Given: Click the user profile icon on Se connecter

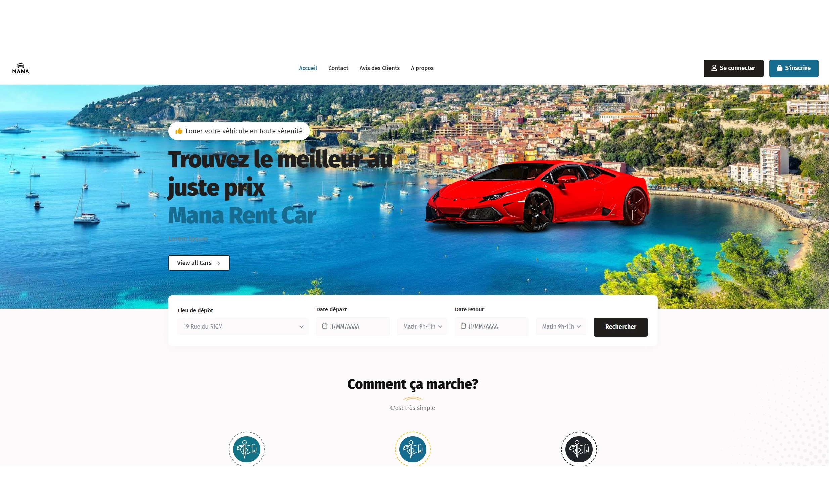Looking at the screenshot, I should [x=714, y=67].
